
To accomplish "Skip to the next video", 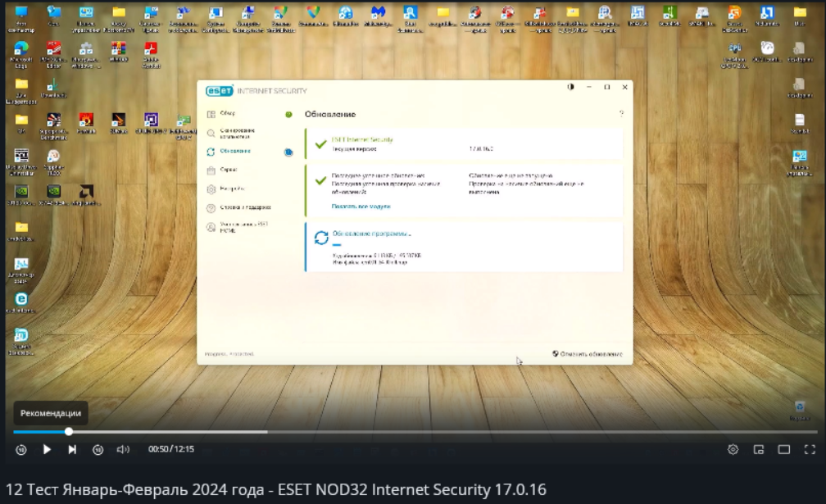I will (72, 449).
